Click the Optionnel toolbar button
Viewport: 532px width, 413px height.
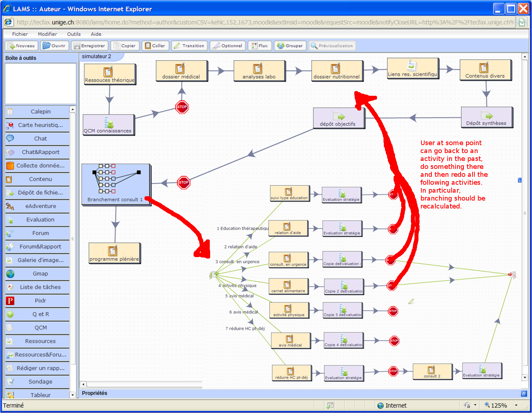click(x=228, y=46)
